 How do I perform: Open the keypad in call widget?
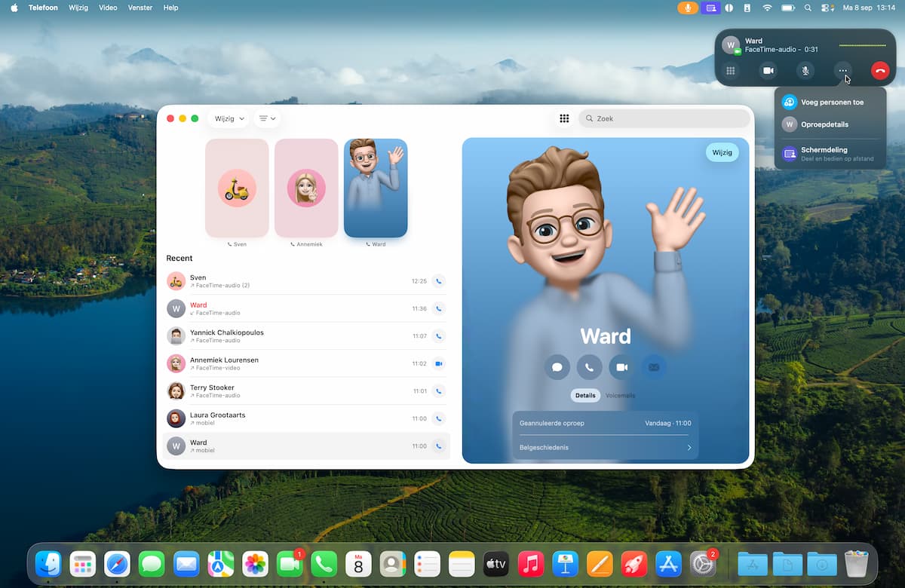(x=730, y=70)
